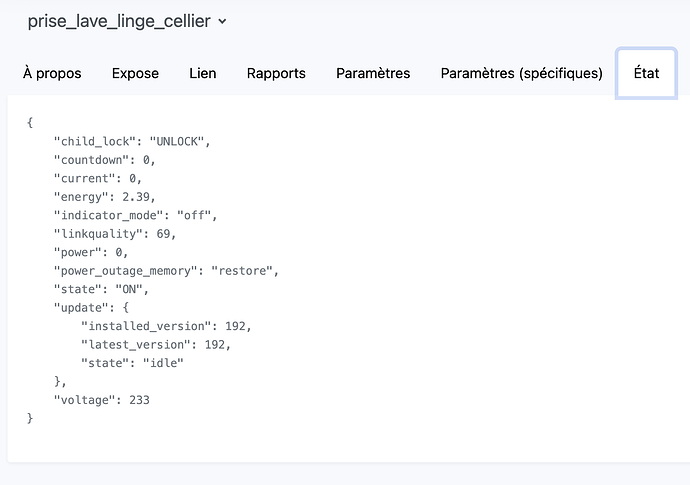Click the "state": "ON" line
The height and width of the screenshot is (485, 690).
coord(101,289)
